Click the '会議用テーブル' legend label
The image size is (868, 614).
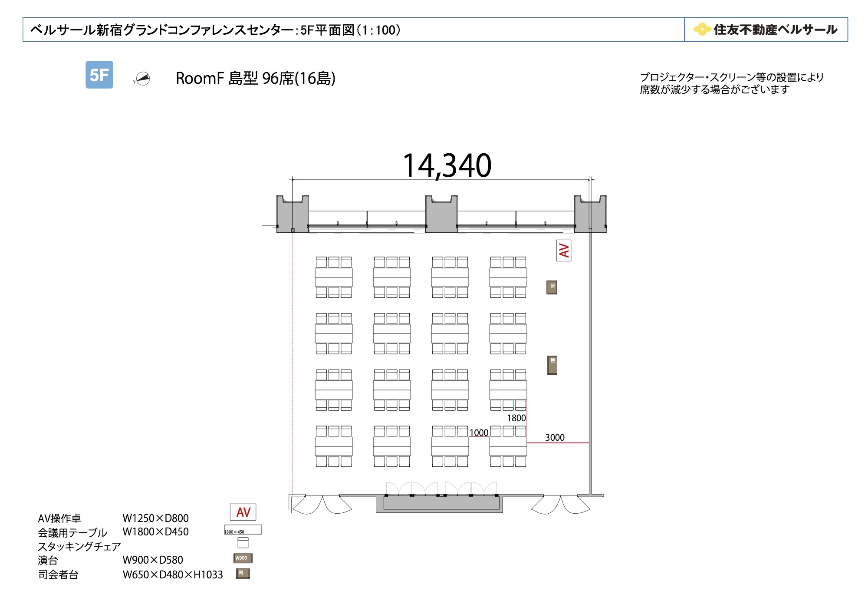(x=72, y=532)
